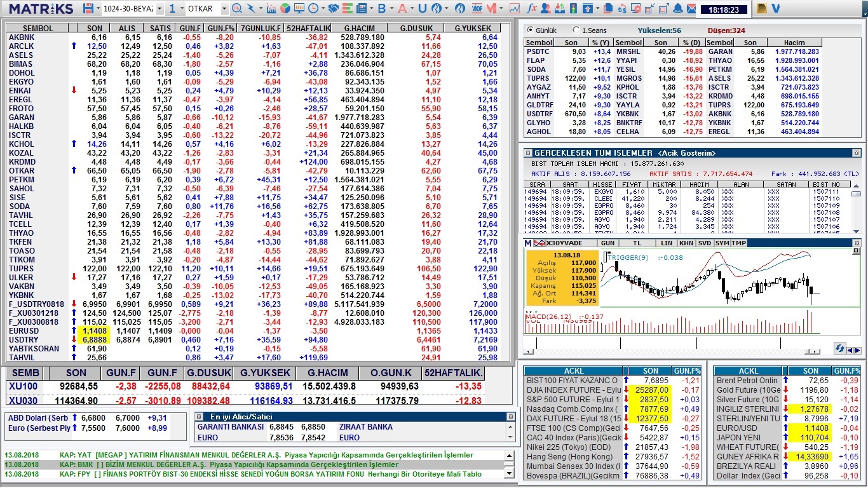Image resolution: width=868 pixels, height=488 pixels.
Task: Open the page number 1 dropdown arrow
Action: (181, 9)
